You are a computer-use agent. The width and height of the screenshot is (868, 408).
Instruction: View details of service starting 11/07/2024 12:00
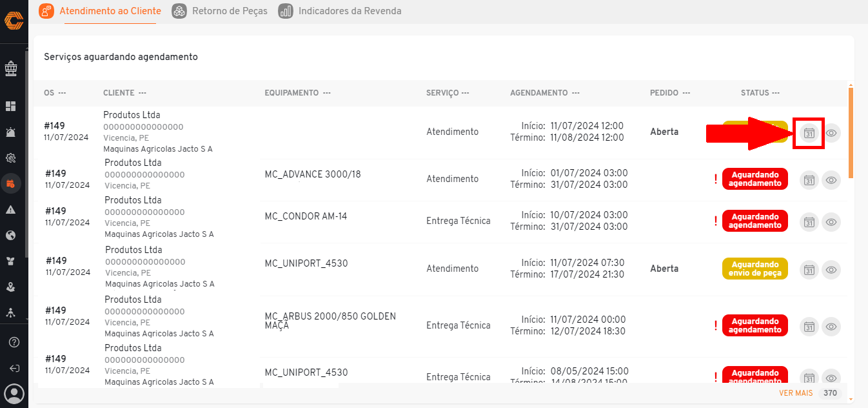point(832,133)
